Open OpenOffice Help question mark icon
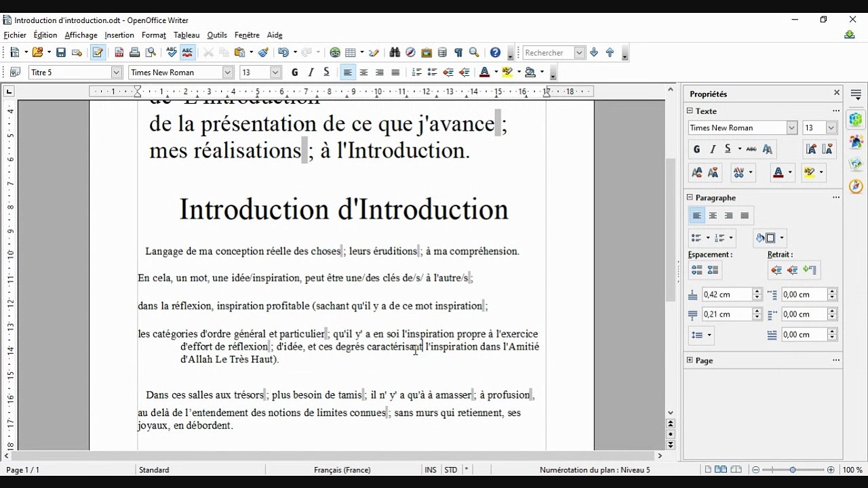The image size is (868, 488). click(x=495, y=52)
